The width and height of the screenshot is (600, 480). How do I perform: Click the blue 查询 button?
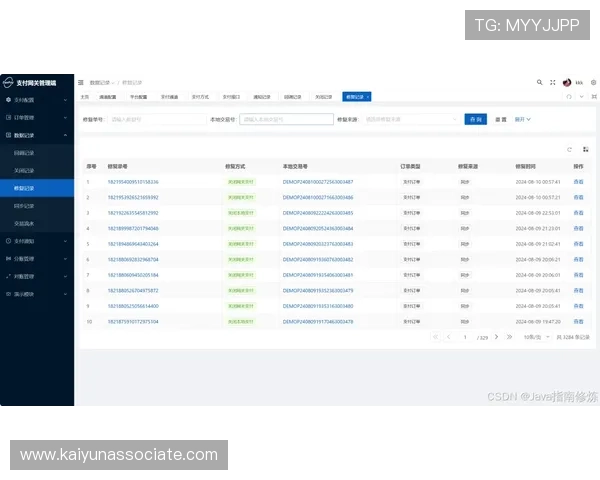tap(476, 119)
